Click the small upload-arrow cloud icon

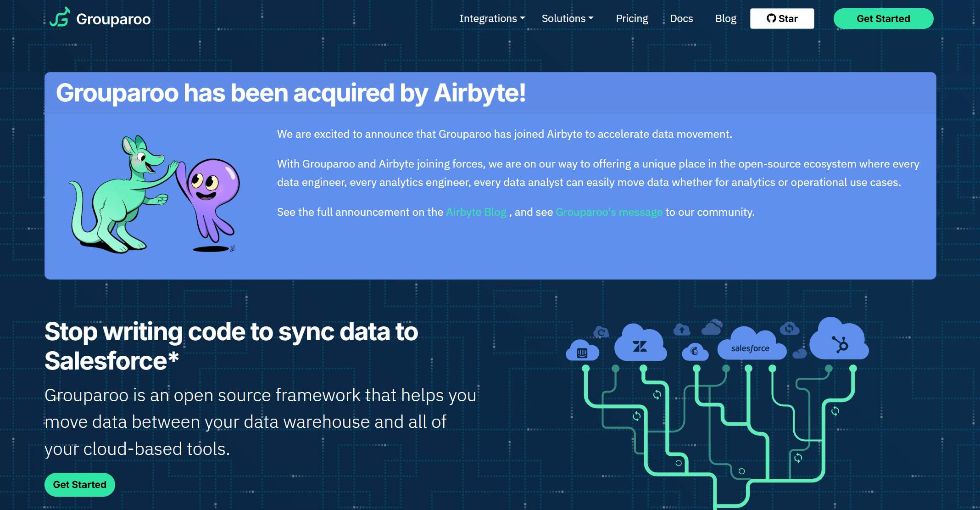[x=682, y=330]
